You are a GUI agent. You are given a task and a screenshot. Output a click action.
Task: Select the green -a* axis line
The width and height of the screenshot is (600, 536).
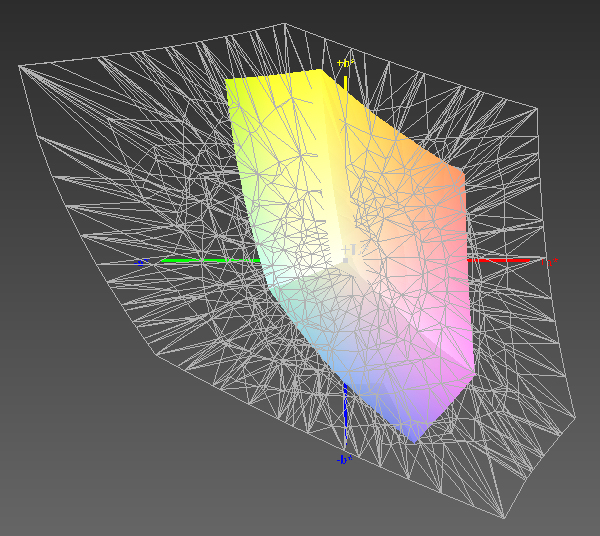click(x=210, y=261)
